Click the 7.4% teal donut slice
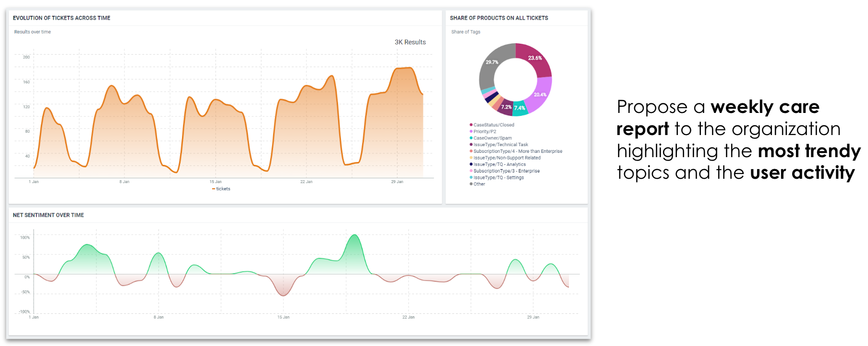This screenshot has height=346, width=868. 519,108
